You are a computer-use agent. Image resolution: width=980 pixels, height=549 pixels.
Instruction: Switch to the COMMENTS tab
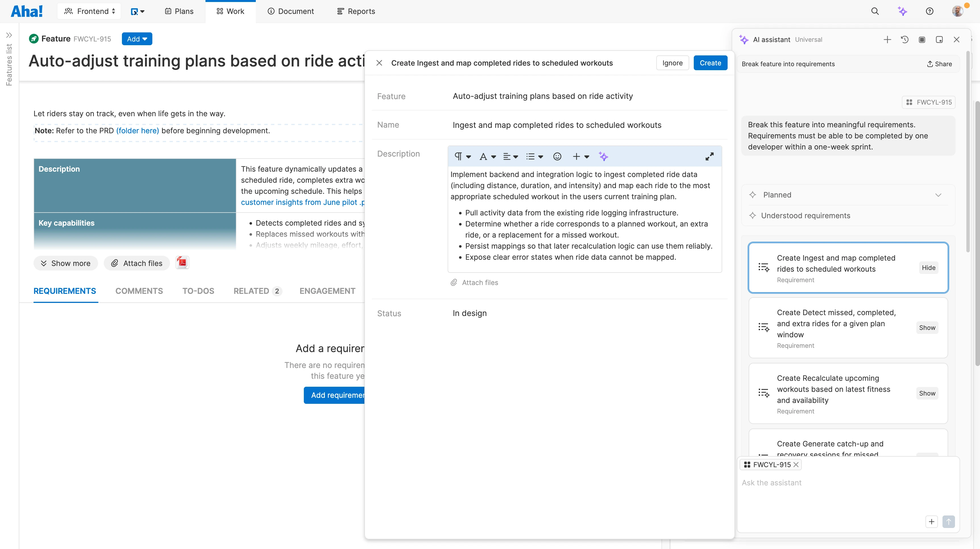[139, 291]
